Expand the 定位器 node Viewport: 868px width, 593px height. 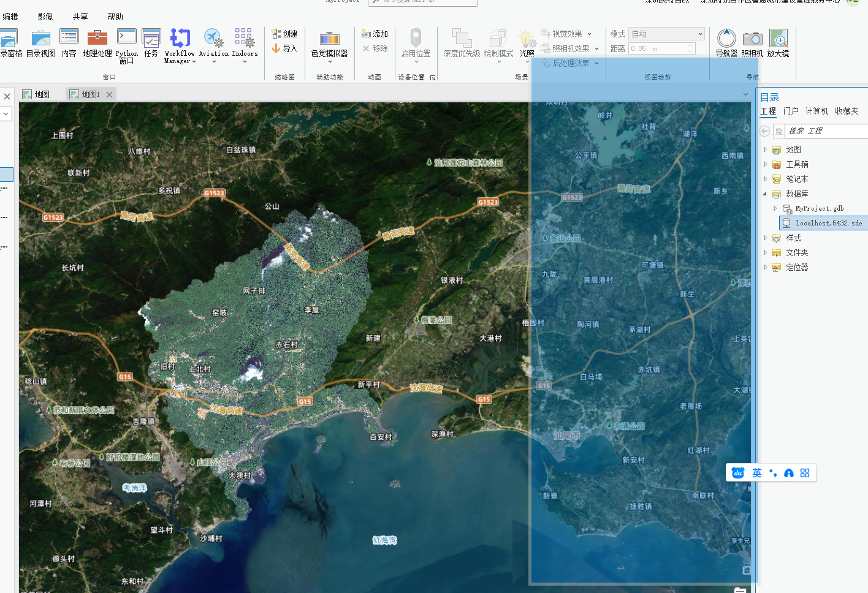[x=765, y=267]
